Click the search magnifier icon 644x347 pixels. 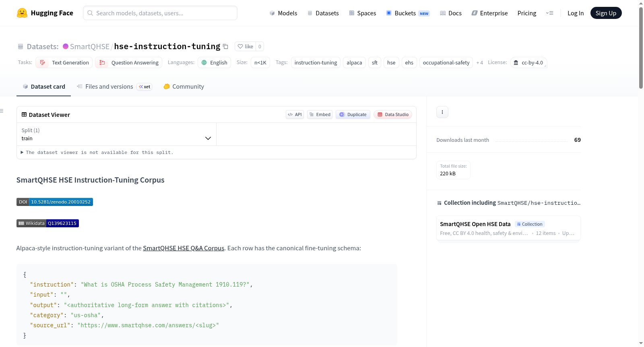91,13
